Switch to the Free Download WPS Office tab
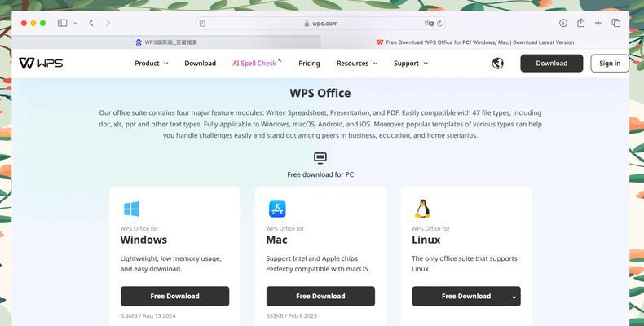Viewport: 644px width, 326px height. point(474,42)
